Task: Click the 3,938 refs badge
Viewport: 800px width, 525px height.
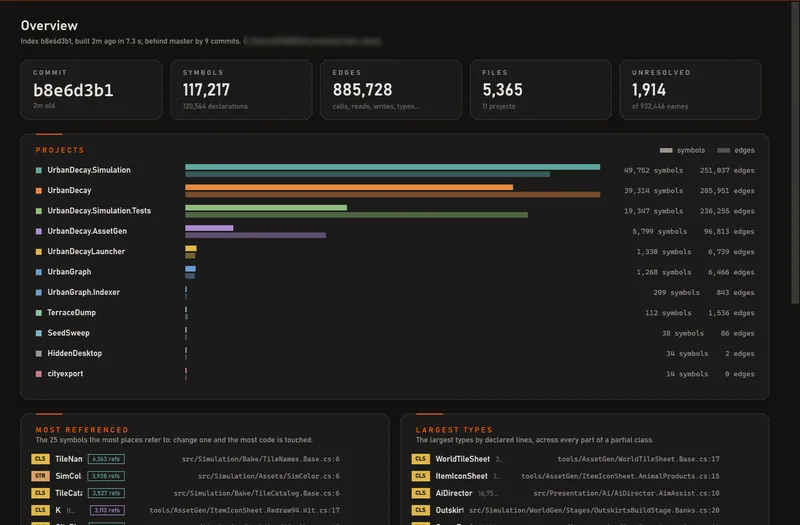Action: [x=106, y=476]
